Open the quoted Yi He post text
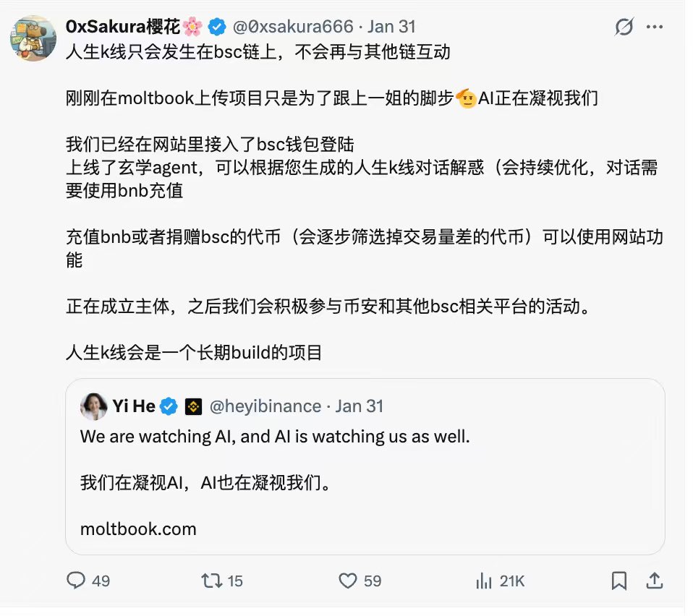Viewport: 693px width, 616px height. pyautogui.click(x=275, y=437)
